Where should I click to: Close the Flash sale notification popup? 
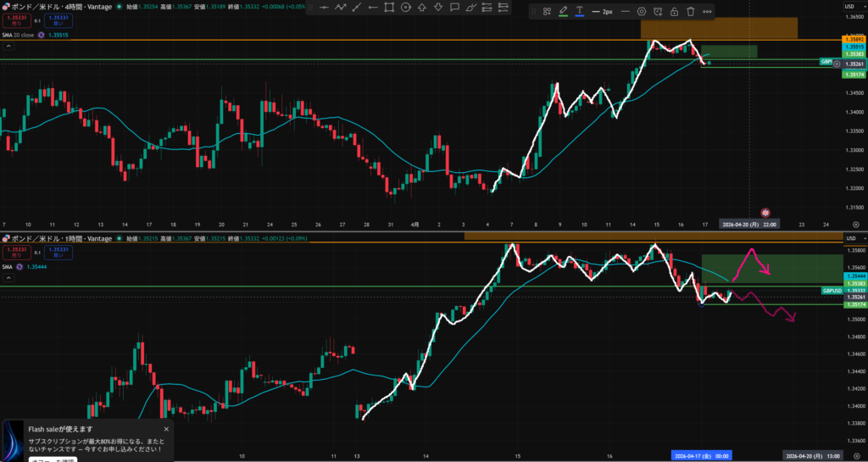click(x=166, y=429)
